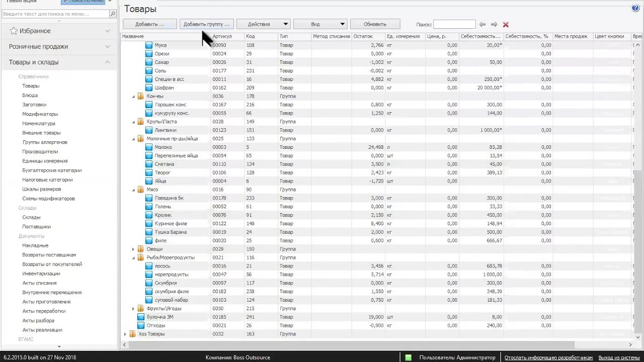Click the folder icon of Мясо group
This screenshot has width=644, height=362.
click(140, 190)
